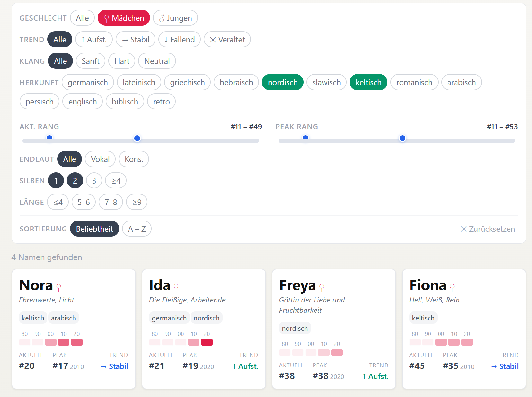Image resolution: width=532 pixels, height=397 pixels.
Task: Click the Aufst. trend on Ida's card
Action: point(245,366)
